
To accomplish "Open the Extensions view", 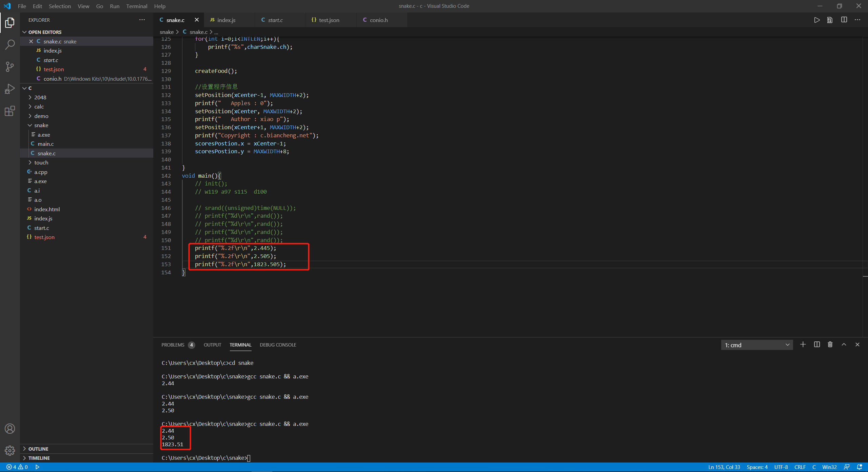I will click(x=10, y=111).
